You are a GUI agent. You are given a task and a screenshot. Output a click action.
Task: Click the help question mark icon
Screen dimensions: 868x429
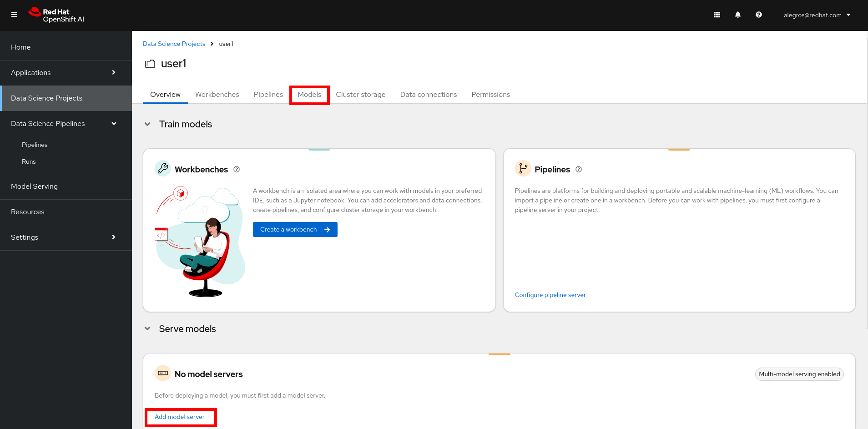tap(759, 15)
